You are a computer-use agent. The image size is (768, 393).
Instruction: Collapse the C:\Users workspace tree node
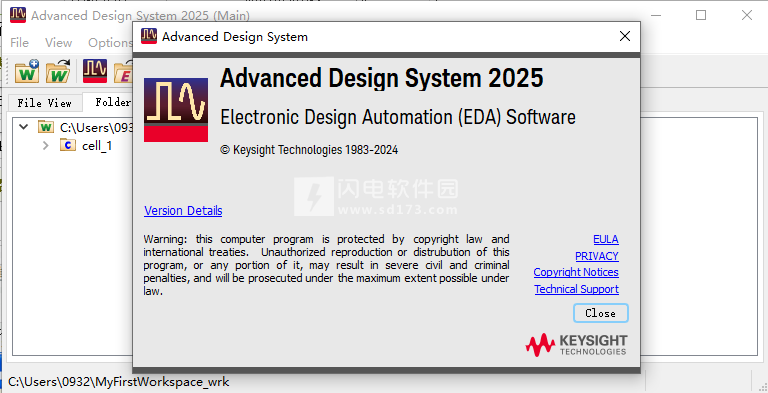point(23,127)
